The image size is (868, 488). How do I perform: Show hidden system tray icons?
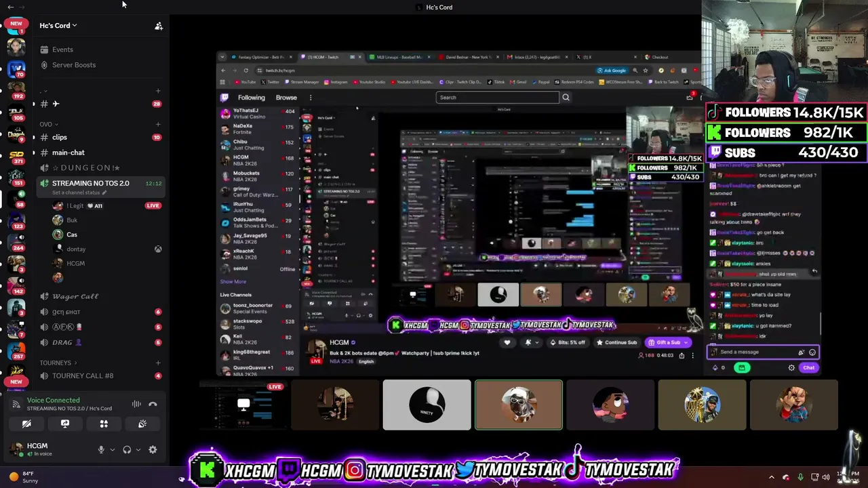click(x=771, y=477)
